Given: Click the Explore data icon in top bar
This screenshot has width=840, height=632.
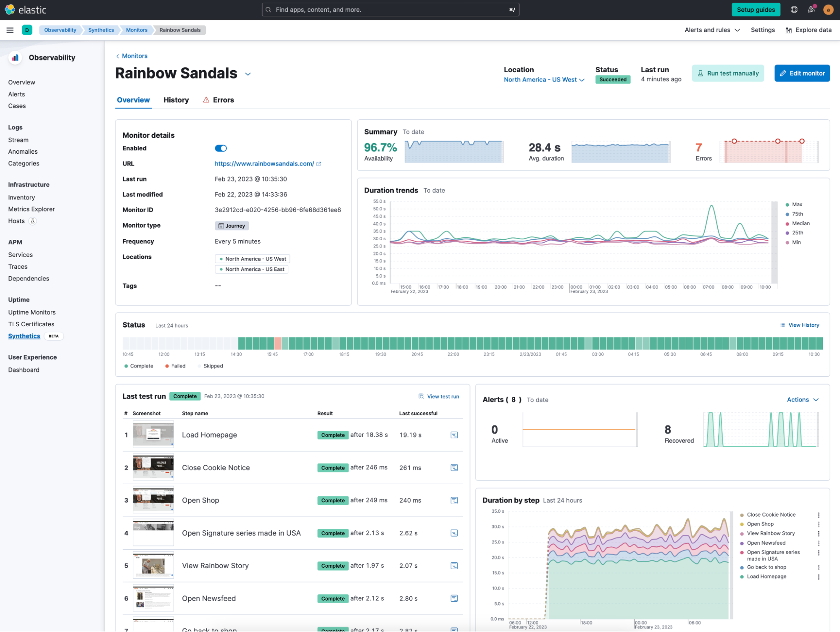Looking at the screenshot, I should pos(789,30).
